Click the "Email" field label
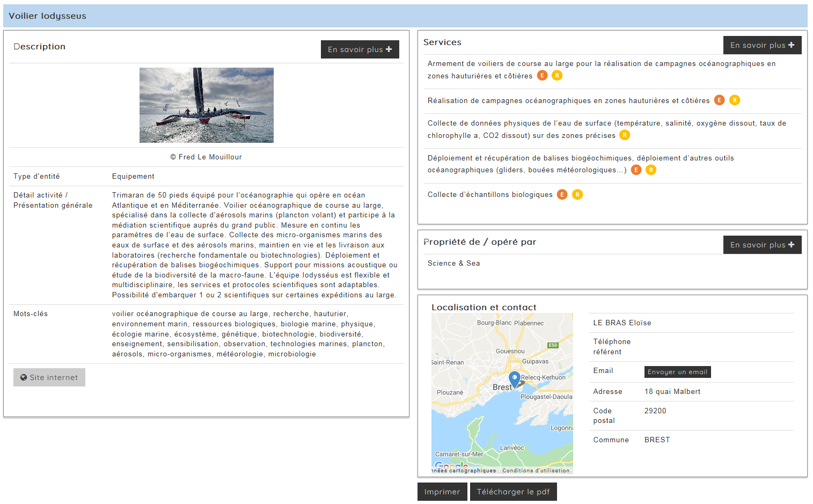The image size is (813, 504). 603,371
